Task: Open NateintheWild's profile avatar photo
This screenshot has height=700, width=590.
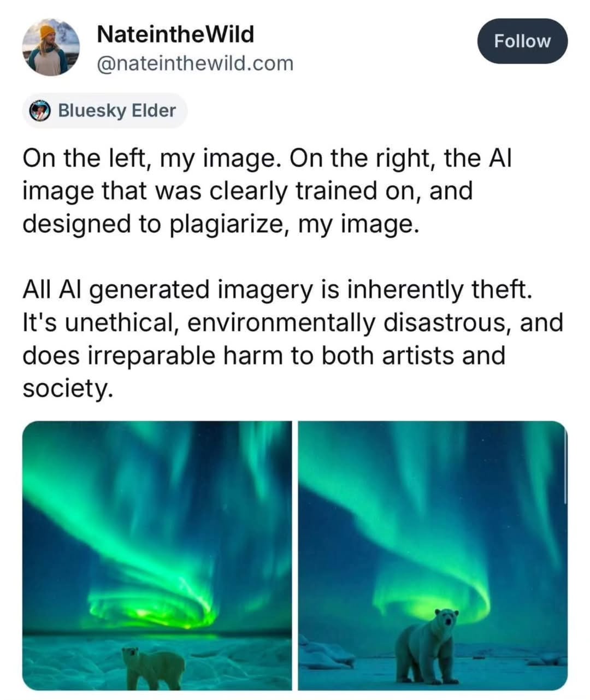Action: (x=50, y=47)
